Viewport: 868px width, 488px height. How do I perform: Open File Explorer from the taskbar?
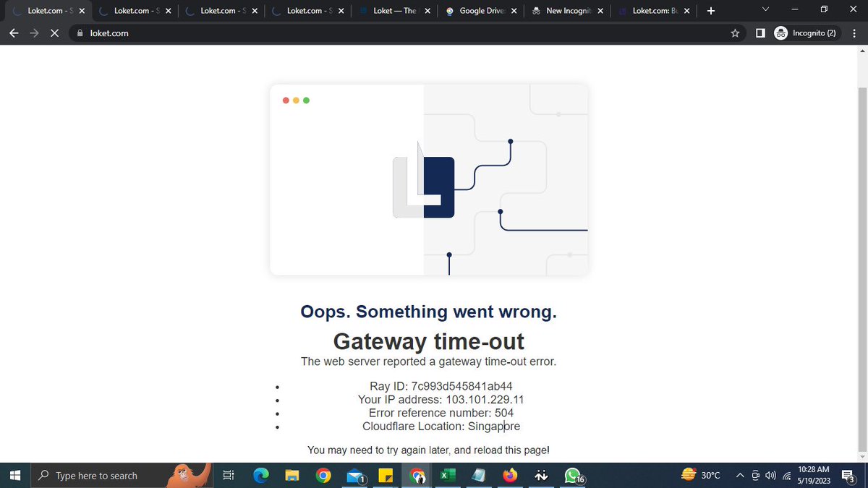(292, 476)
